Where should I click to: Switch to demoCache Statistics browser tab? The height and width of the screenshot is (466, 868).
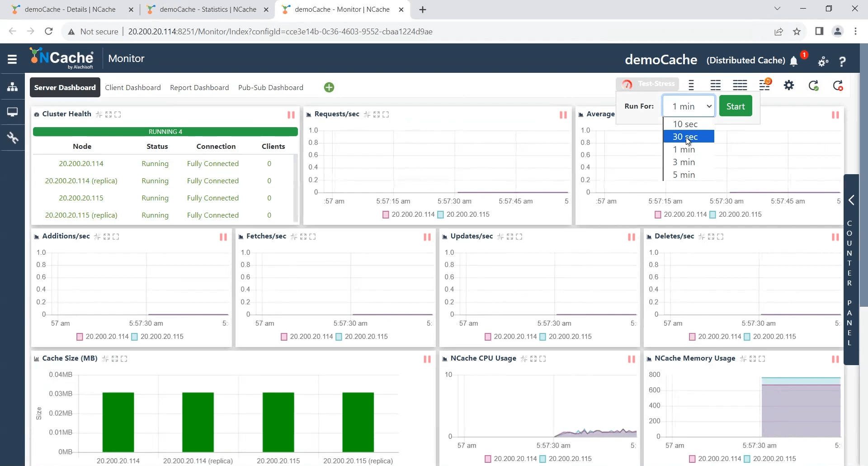(208, 9)
